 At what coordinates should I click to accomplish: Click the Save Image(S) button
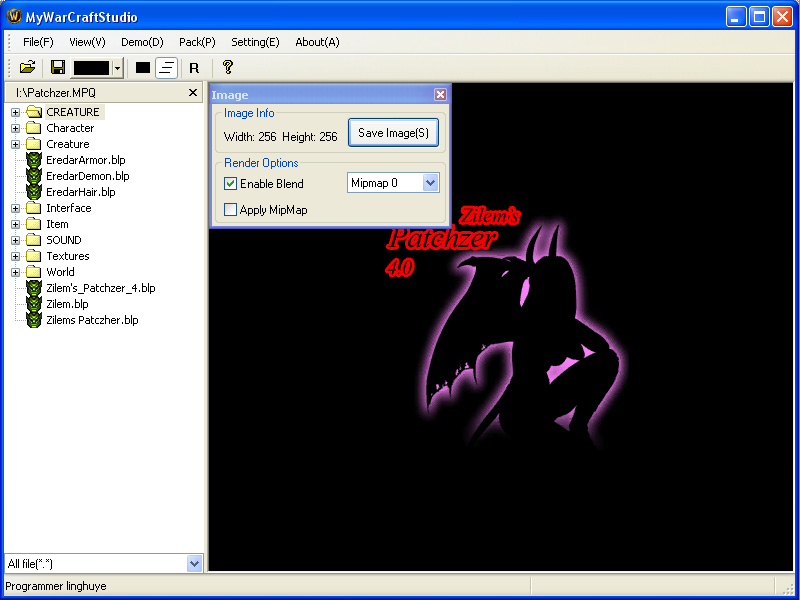393,133
